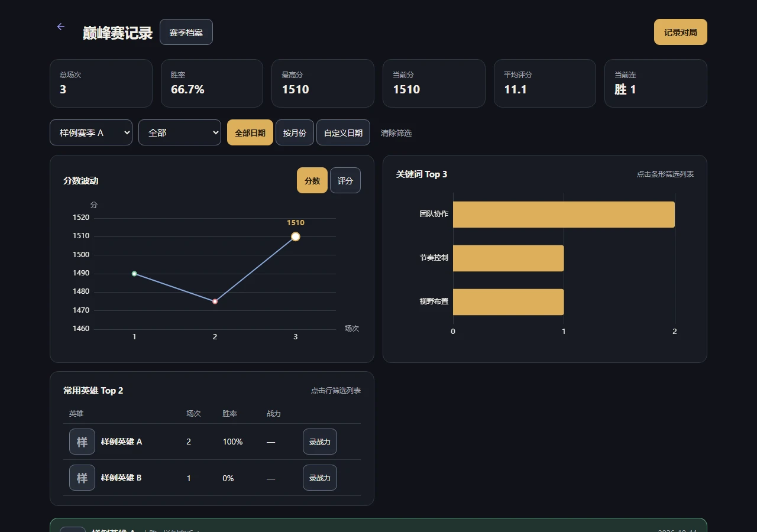
Task: Click the 团队协作 keyword bar
Action: pyautogui.click(x=564, y=214)
